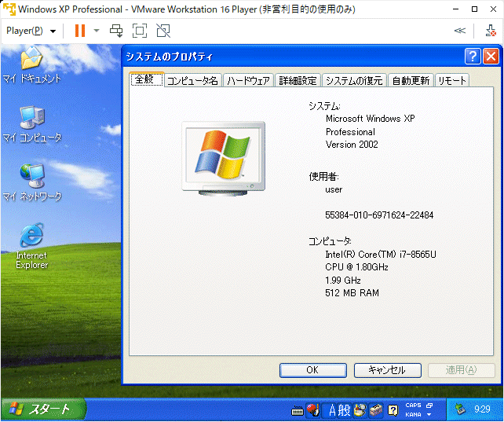504x422 pixels.
Task: Open the language bar options arrow
Action: pos(429,415)
